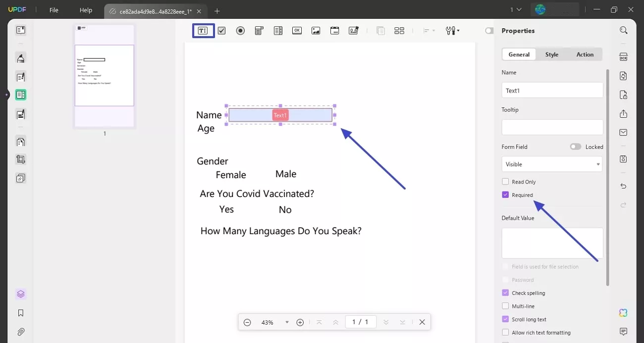This screenshot has height=343, width=644.
Task: Open the Help menu
Action: (86, 10)
